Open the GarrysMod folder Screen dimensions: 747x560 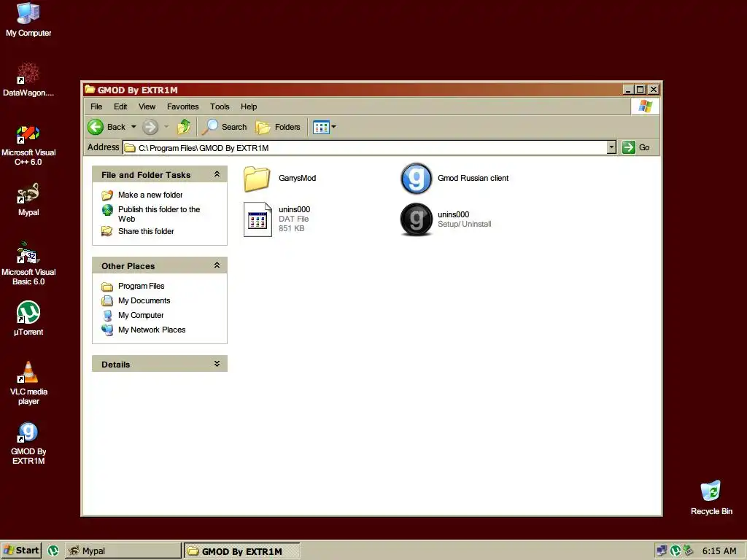257,179
